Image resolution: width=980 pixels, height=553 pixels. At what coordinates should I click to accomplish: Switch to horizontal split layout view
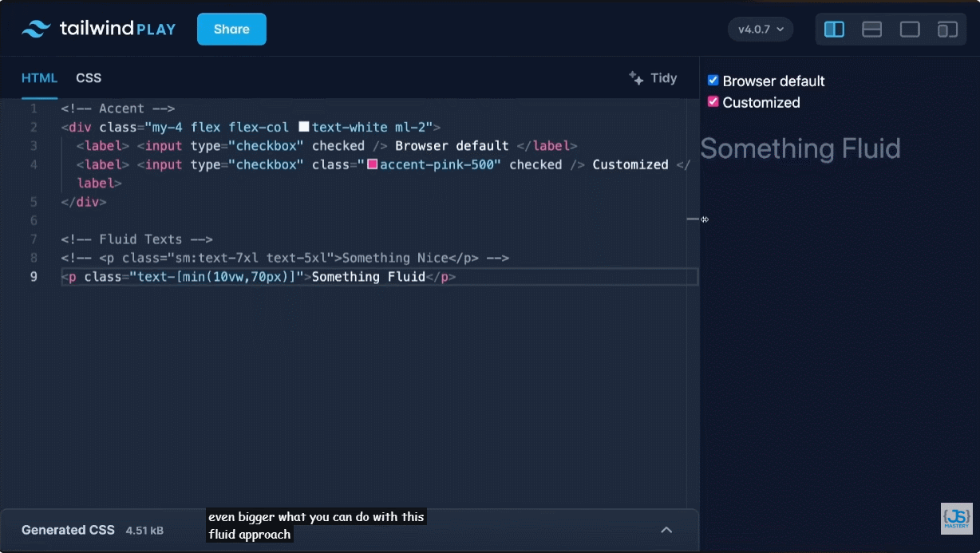871,30
